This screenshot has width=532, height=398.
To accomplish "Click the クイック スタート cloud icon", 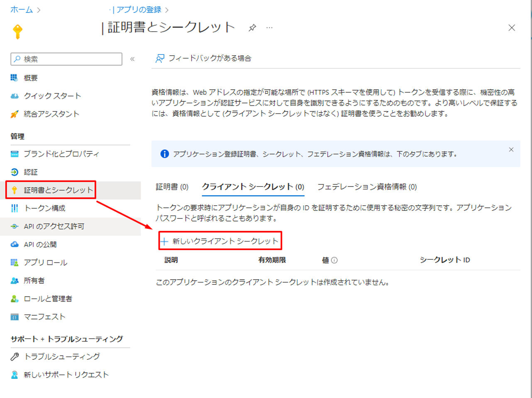I will 15,96.
